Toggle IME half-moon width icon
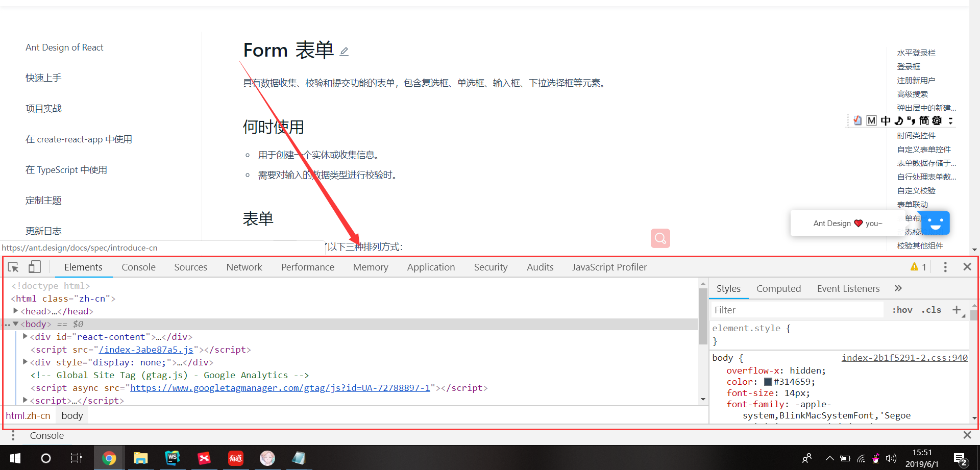The width and height of the screenshot is (980, 470). pos(898,120)
